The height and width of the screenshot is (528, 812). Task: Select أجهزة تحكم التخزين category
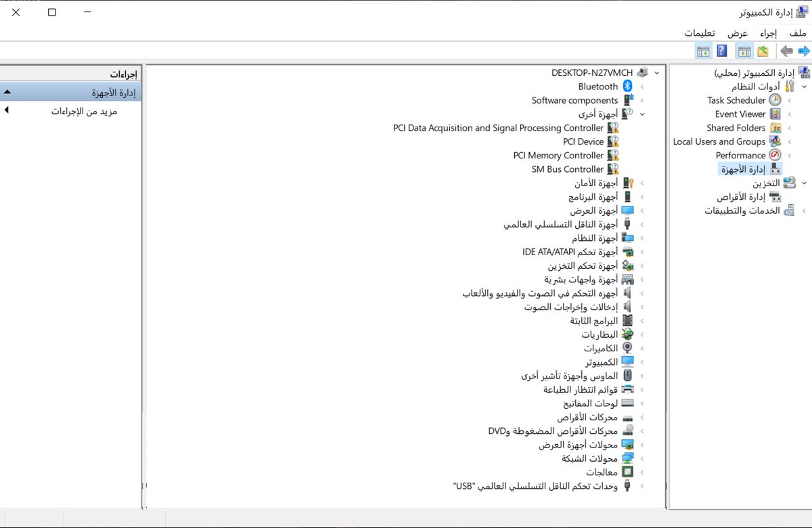[x=583, y=265]
